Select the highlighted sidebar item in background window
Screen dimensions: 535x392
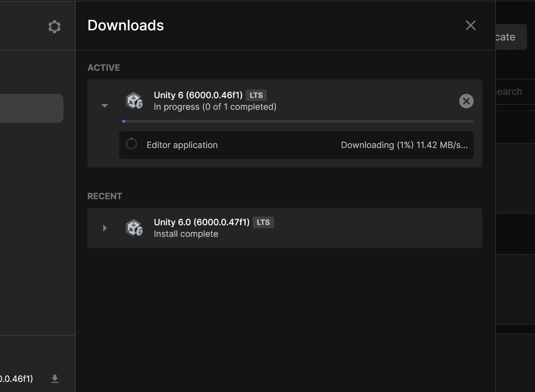(x=32, y=108)
